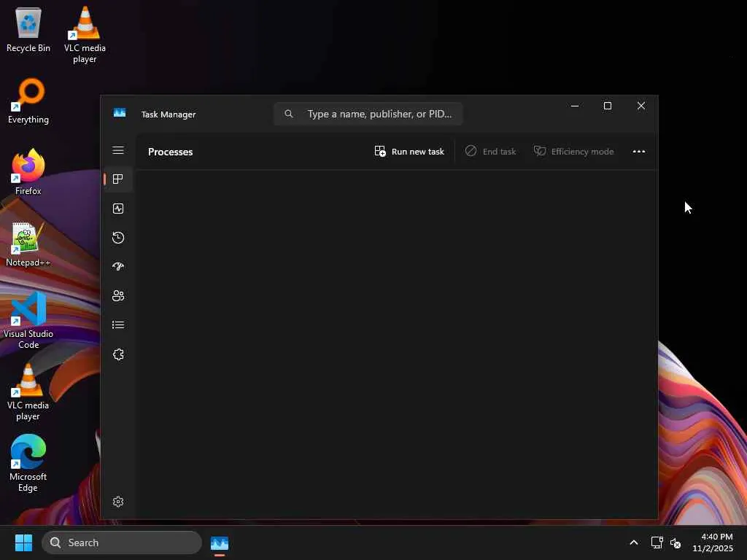Click the taskbar Search box
The width and height of the screenshot is (747, 560).
(122, 542)
